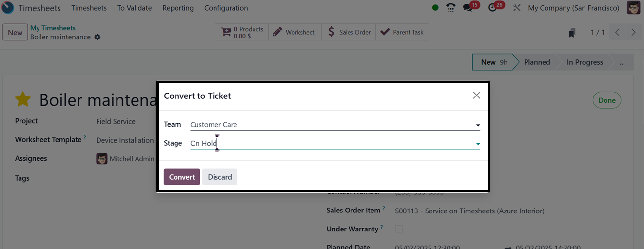
Task: Click the Odoo Timesheets app logo
Action: pos(8,8)
